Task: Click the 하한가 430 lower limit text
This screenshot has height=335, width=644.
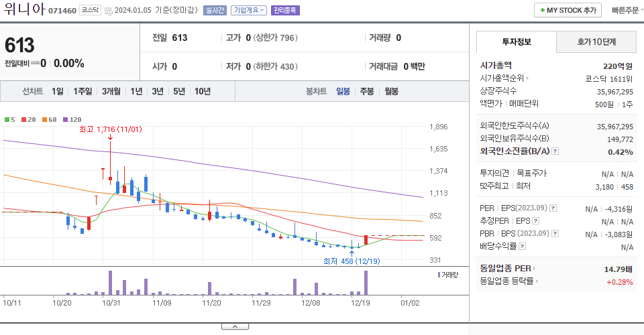Action: [275, 66]
